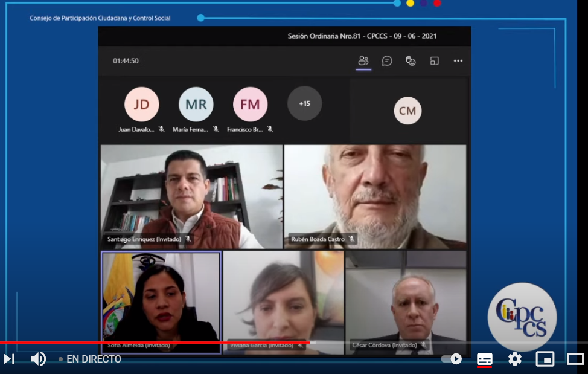The image size is (588, 374).
Task: Click the EN DIRECTO live indicator
Action: tap(90, 359)
